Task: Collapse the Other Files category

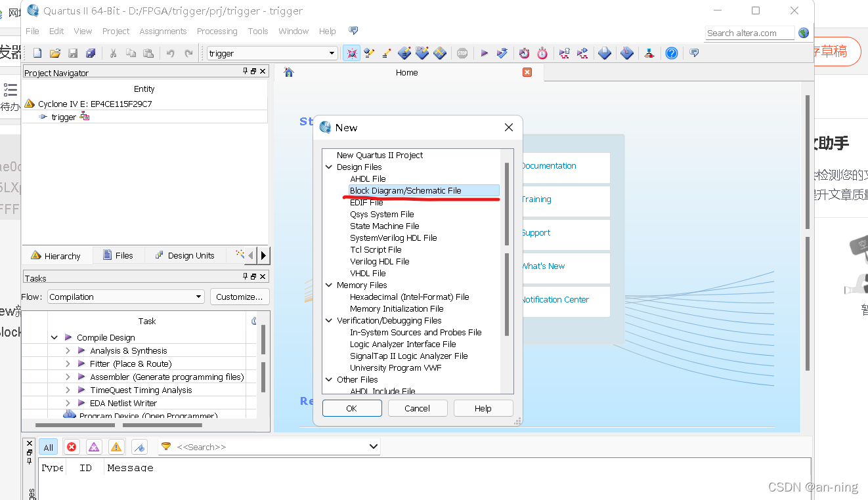Action: tap(329, 379)
